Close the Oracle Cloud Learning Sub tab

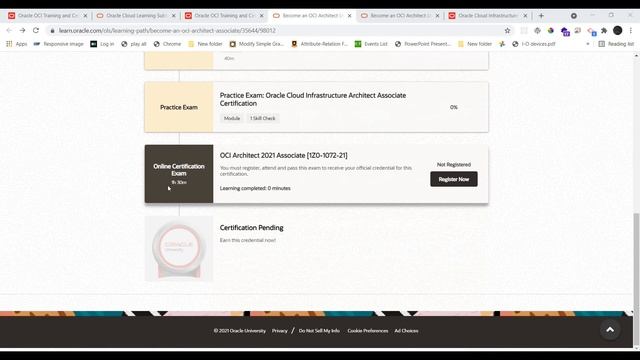(173, 16)
